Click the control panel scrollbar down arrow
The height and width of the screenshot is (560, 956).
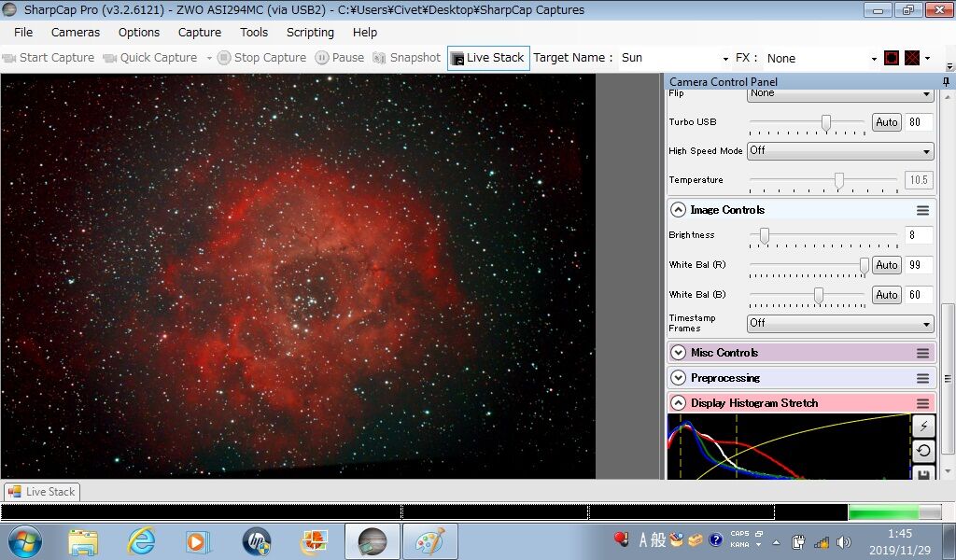pyautogui.click(x=947, y=471)
